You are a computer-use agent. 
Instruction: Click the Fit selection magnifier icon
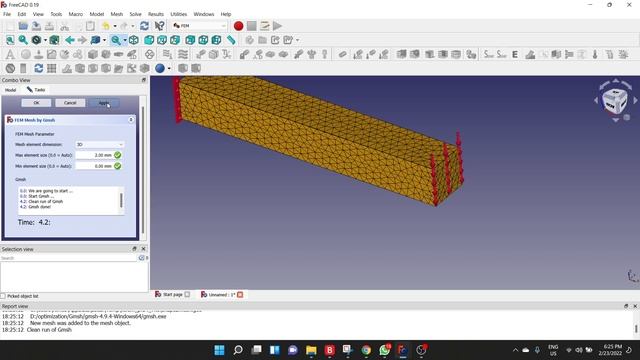pyautogui.click(x=23, y=40)
